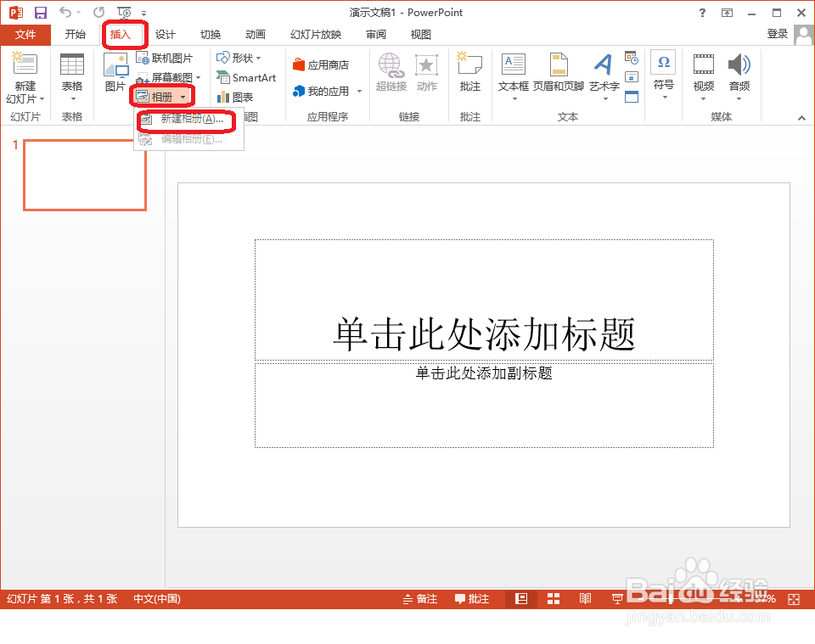Insert a SmartArt graphic
Image resolution: width=815 pixels, height=644 pixels.
[x=246, y=78]
